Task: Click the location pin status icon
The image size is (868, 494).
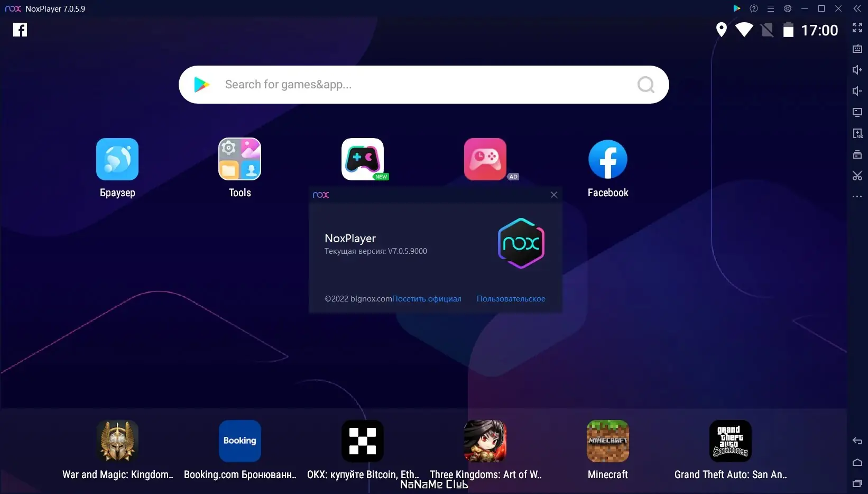Action: (721, 30)
